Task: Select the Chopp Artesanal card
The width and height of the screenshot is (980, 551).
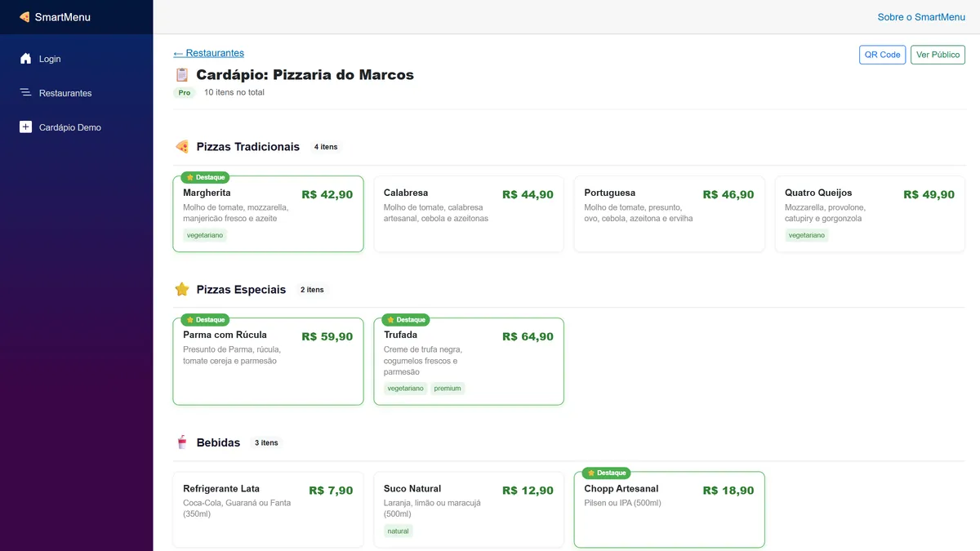Action: [670, 509]
